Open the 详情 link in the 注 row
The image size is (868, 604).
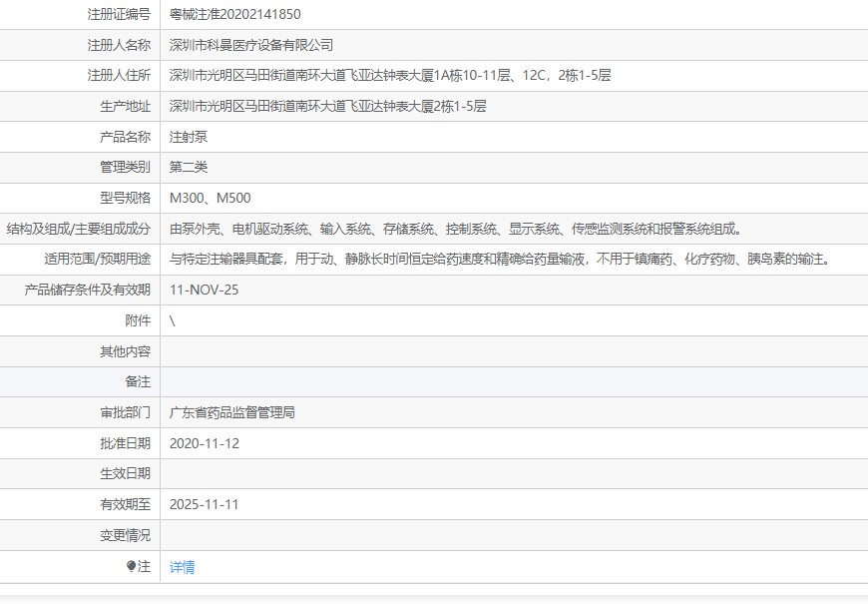click(183, 567)
